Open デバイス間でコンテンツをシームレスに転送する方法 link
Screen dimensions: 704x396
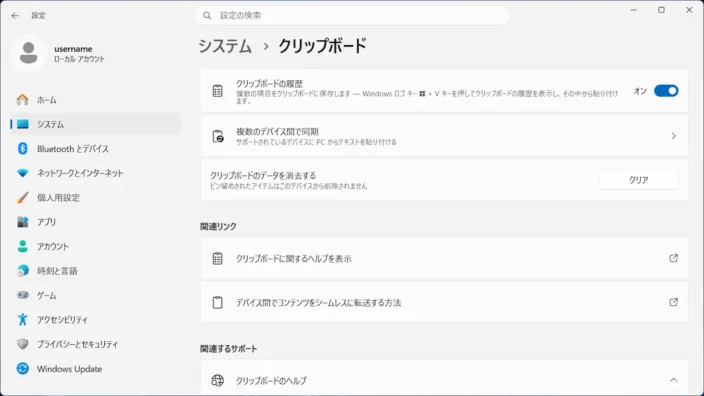(444, 302)
